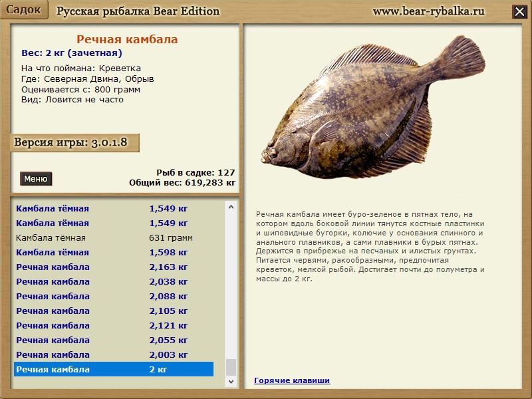Click the Версия игры 3.0.1.8 banner

75,143
